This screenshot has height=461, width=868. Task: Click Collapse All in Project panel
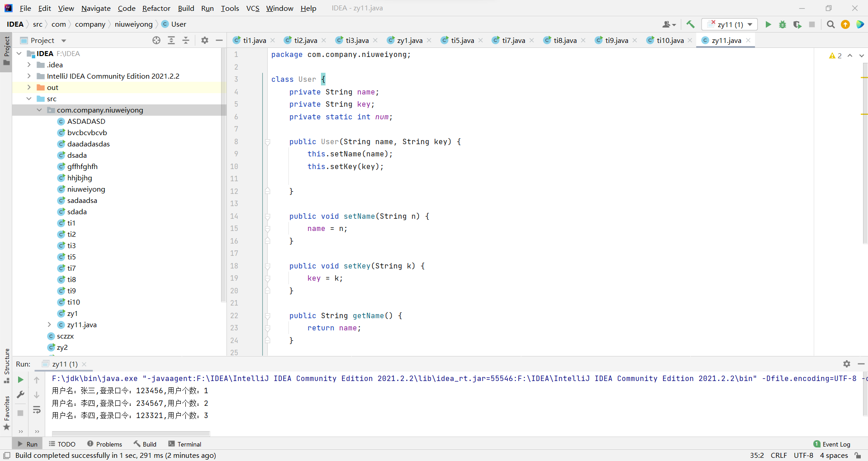[186, 40]
